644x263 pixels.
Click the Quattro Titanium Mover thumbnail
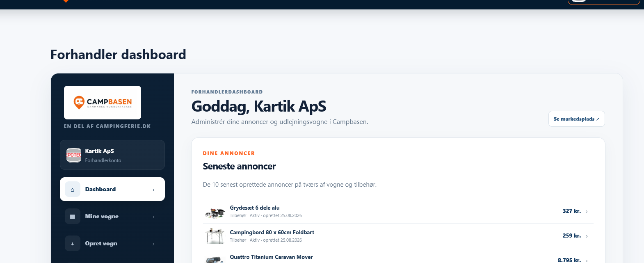pos(215,259)
